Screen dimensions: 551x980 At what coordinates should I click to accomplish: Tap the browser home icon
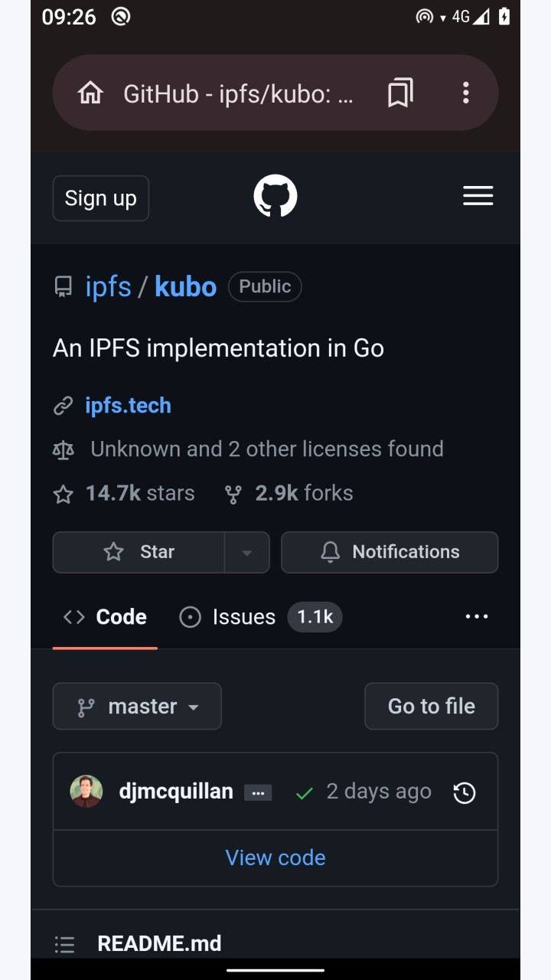90,93
